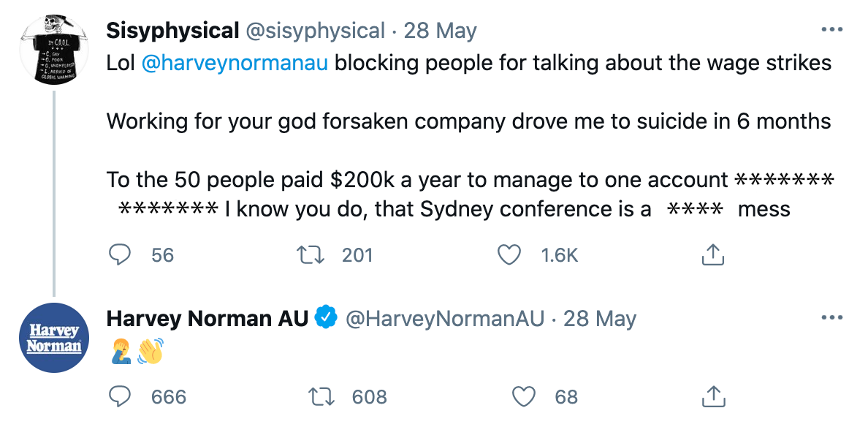Reply to Sisyphysical's tweet
This screenshot has height=427, width=868.
coord(120,254)
